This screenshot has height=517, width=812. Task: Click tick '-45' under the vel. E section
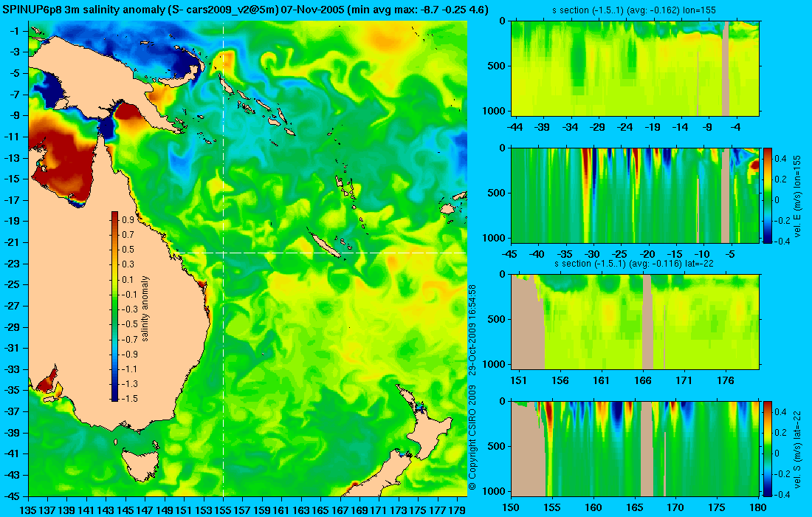[x=510, y=254]
